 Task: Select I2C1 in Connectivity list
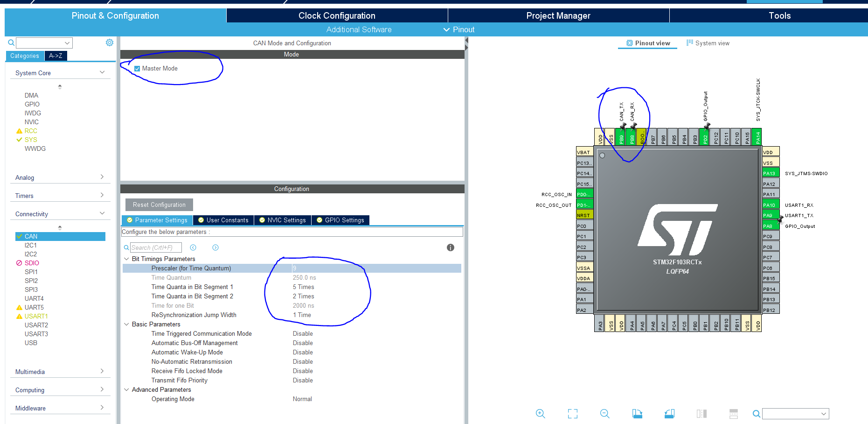coord(30,245)
